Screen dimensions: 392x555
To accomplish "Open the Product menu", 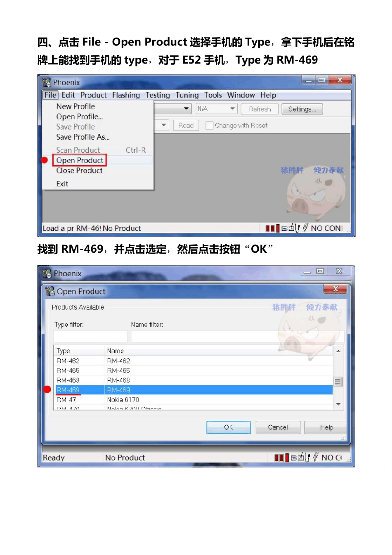I will (93, 95).
